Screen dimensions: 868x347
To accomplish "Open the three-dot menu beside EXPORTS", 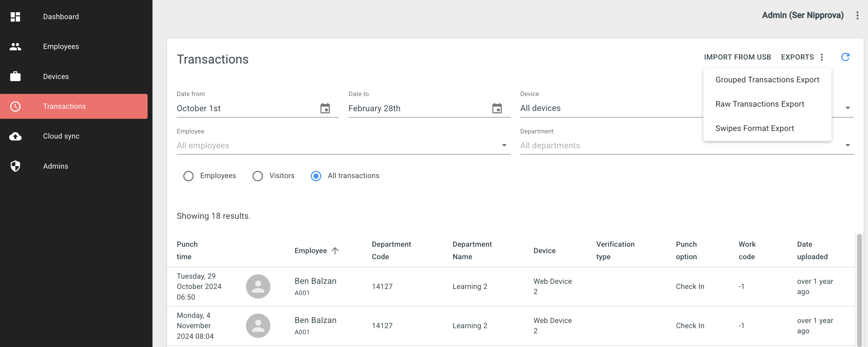I will pyautogui.click(x=822, y=57).
